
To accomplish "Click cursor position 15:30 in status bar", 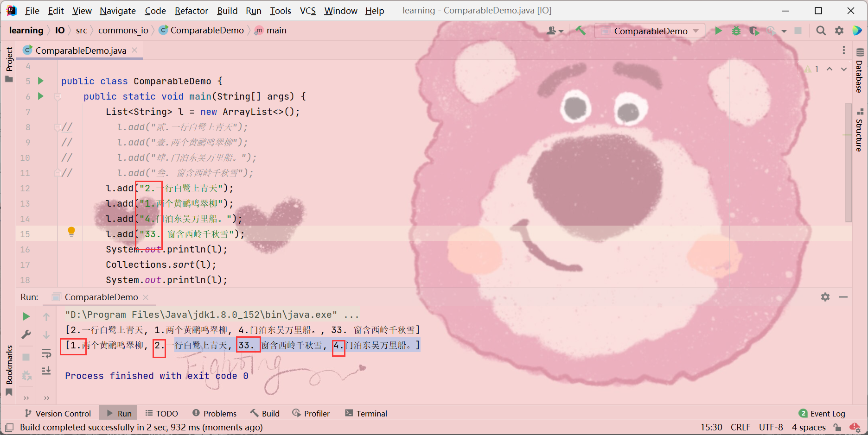I will pos(711,427).
